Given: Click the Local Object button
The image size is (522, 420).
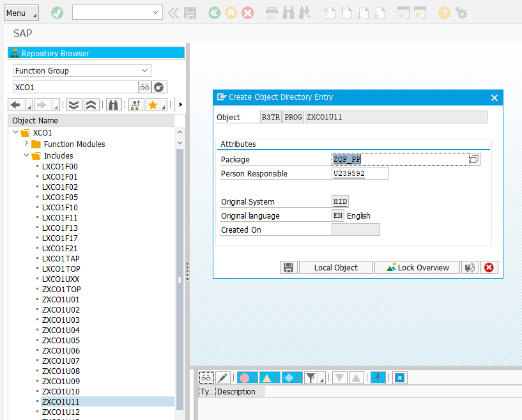Looking at the screenshot, I should pyautogui.click(x=335, y=268).
